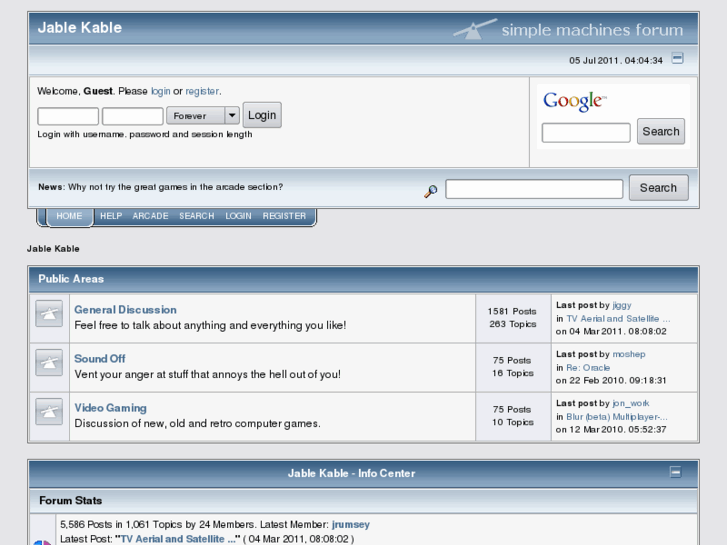This screenshot has height=545, width=727.
Task: Open latest post TV Aerial and Satellite link
Action: (x=178, y=539)
